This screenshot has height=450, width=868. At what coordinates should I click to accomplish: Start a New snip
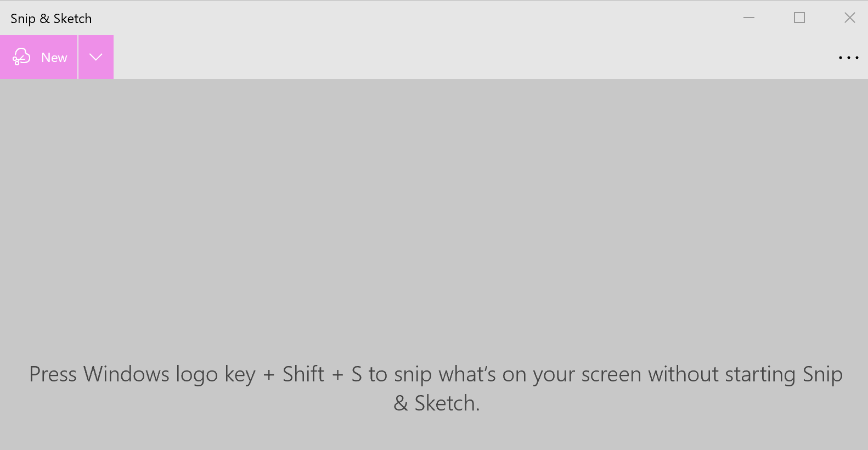pos(39,57)
